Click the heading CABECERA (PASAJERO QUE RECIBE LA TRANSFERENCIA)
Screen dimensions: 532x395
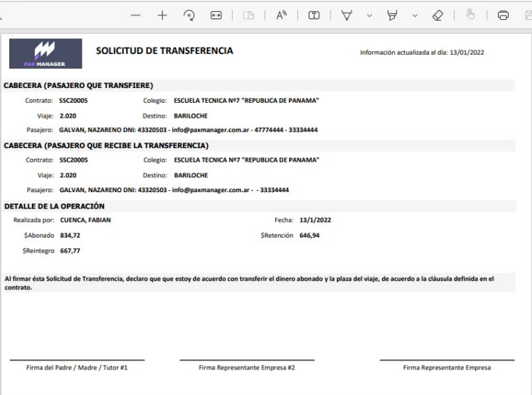pyautogui.click(x=106, y=145)
